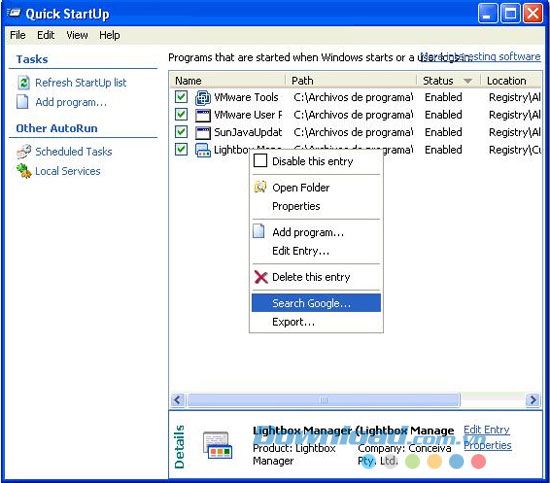The image size is (550, 483).
Task: Uncheck the VMware Tools startup checkbox
Action: [181, 97]
